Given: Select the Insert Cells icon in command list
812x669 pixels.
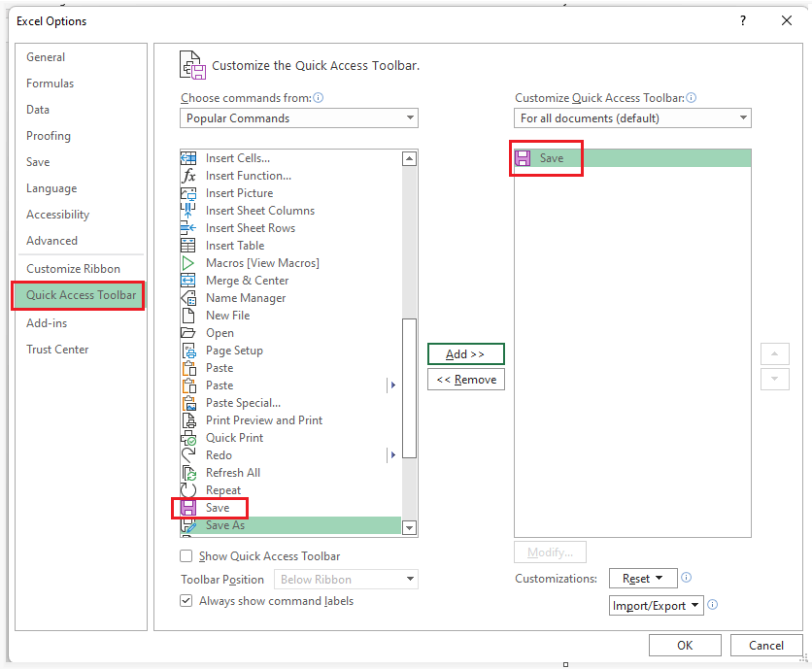Looking at the screenshot, I should [188, 158].
